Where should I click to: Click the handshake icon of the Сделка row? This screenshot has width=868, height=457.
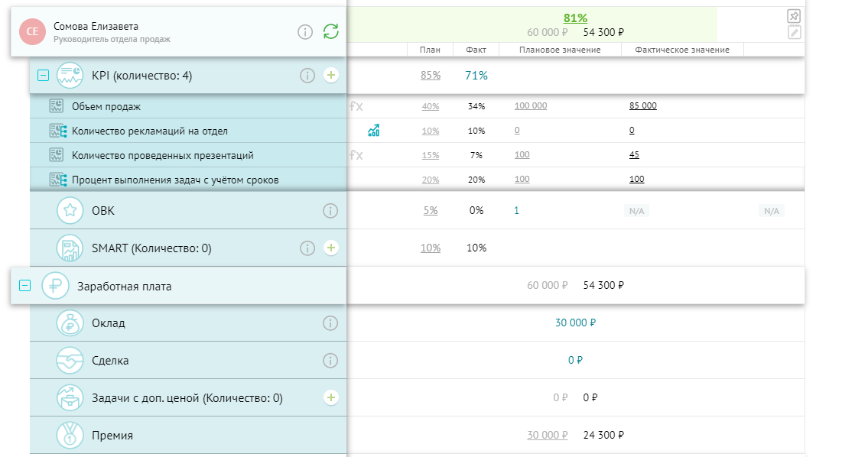coord(70,361)
